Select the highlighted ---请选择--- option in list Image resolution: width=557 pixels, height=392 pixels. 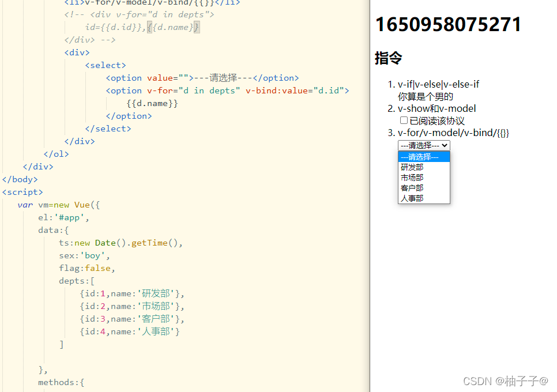click(424, 157)
